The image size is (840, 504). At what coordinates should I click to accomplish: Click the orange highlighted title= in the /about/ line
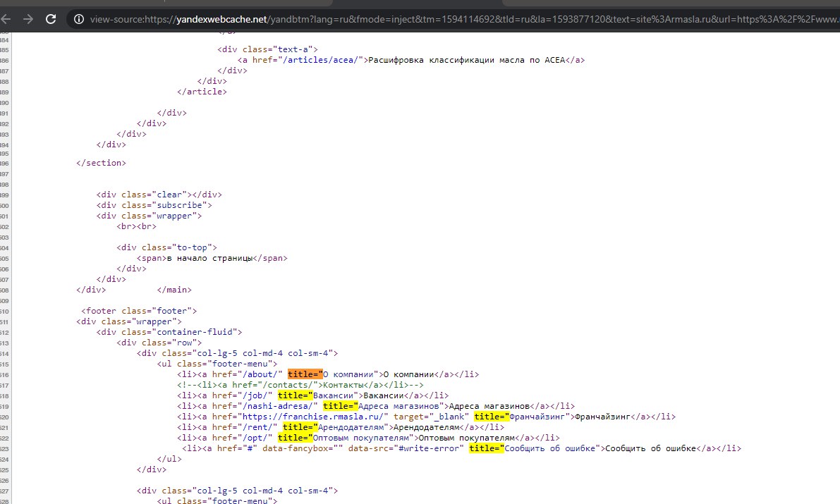(x=305, y=374)
